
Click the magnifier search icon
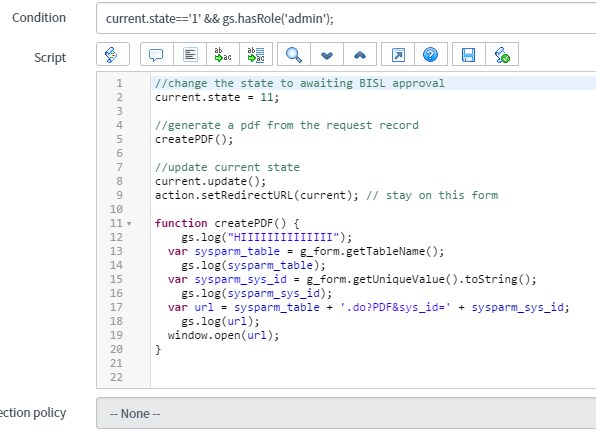294,54
